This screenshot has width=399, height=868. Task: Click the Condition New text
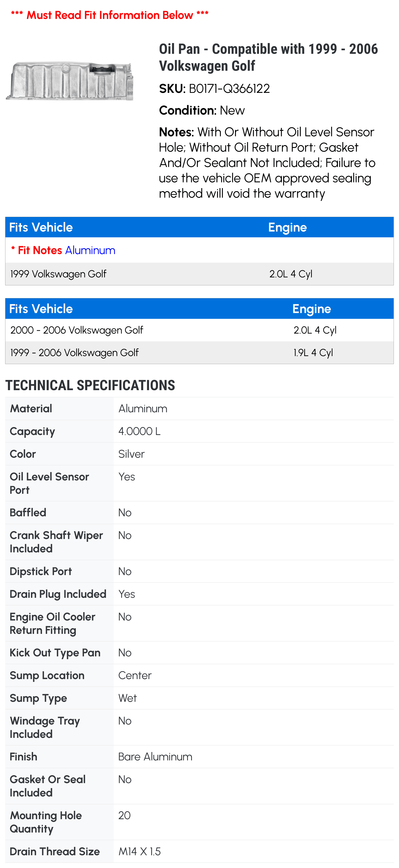point(202,111)
